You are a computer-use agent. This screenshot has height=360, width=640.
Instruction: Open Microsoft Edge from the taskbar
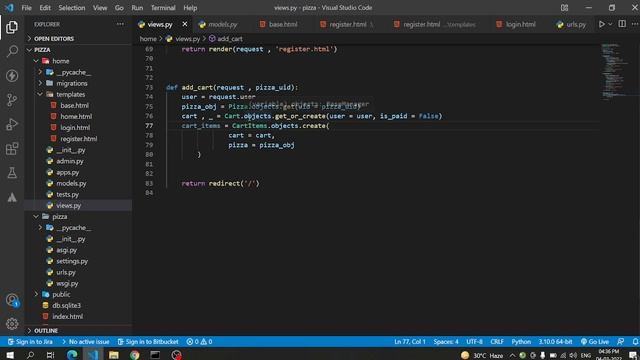coord(72,355)
